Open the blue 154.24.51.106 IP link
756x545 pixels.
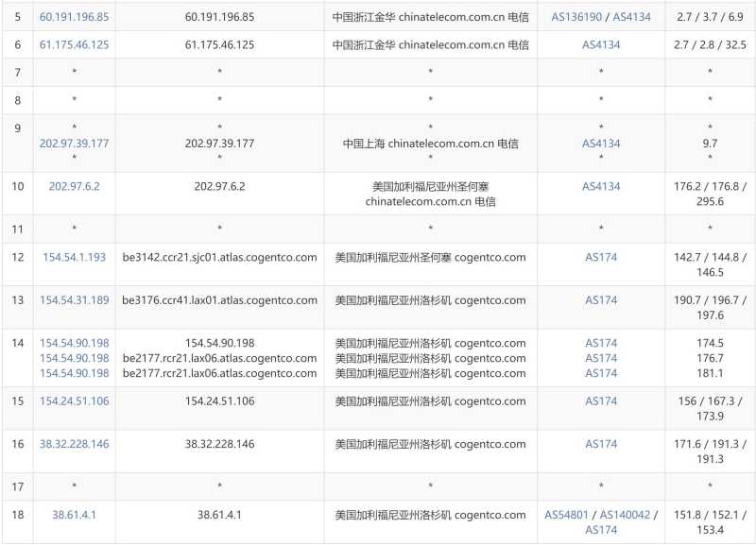pyautogui.click(x=74, y=401)
